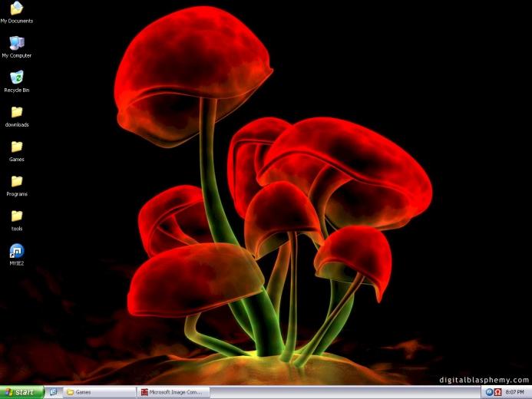Click the 8:07 PM system clock
532x399 pixels.
click(514, 392)
